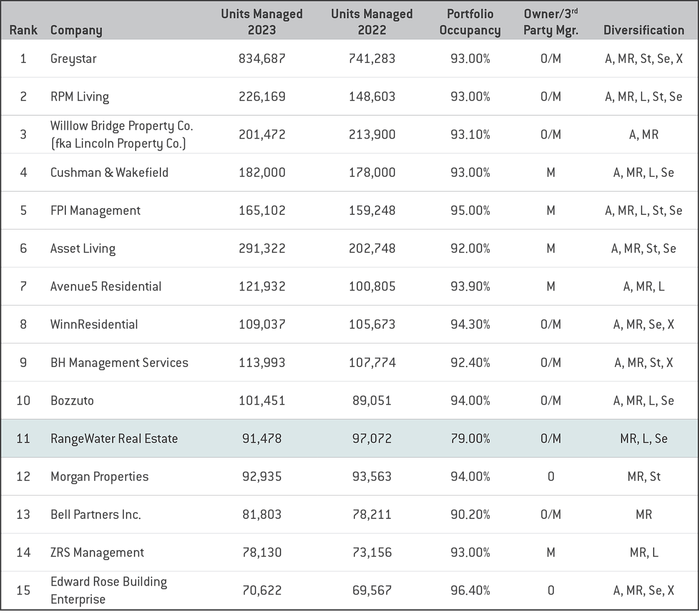The width and height of the screenshot is (699, 616).
Task: Click the Rank column header
Action: (23, 30)
